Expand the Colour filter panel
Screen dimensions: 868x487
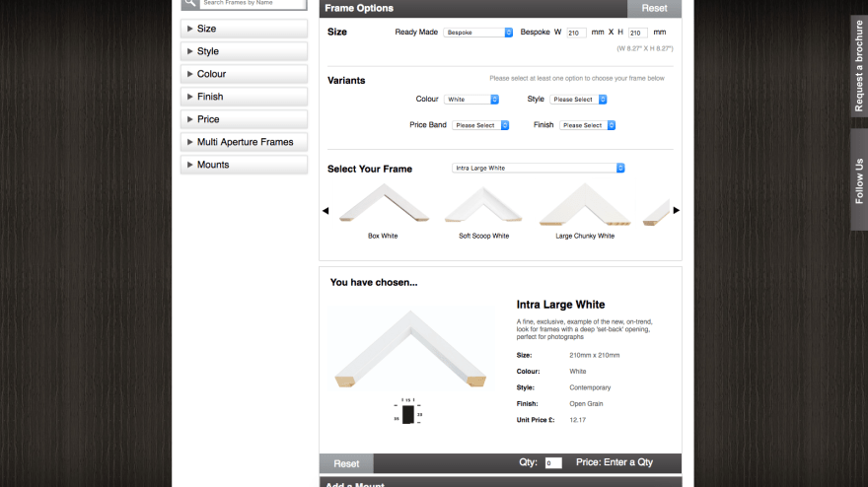[x=244, y=74]
